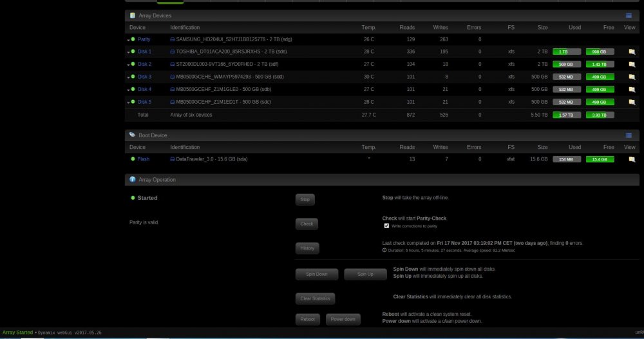This screenshot has width=644, height=339.
Task: Browse Flash device folder view icon
Action: coord(632,159)
